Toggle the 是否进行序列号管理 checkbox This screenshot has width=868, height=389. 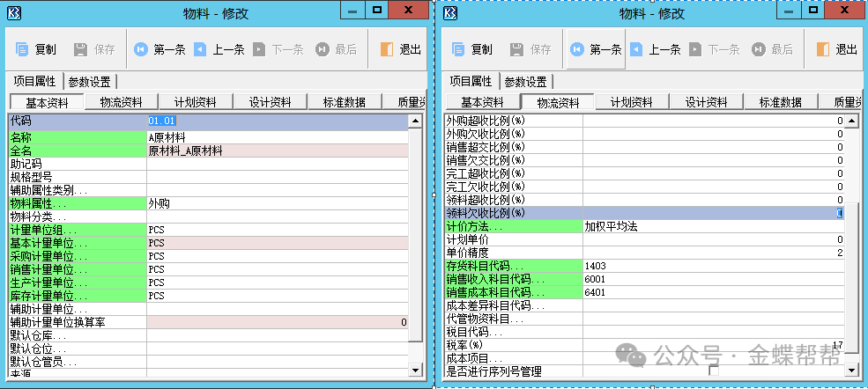714,372
